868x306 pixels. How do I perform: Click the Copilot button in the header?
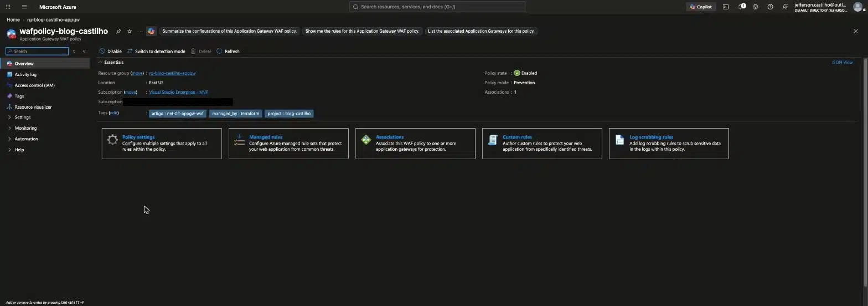pyautogui.click(x=701, y=7)
